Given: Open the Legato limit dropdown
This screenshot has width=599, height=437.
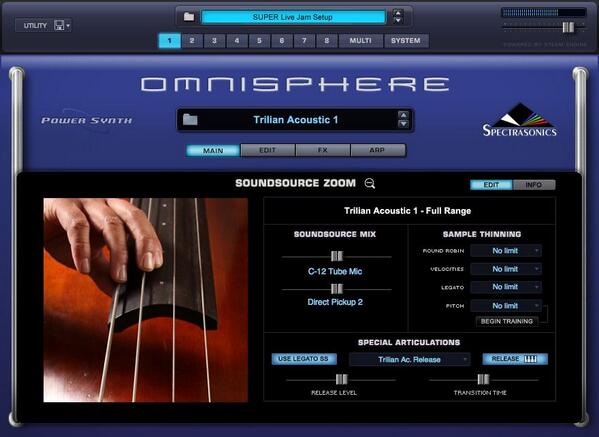Looking at the screenshot, I should (506, 287).
